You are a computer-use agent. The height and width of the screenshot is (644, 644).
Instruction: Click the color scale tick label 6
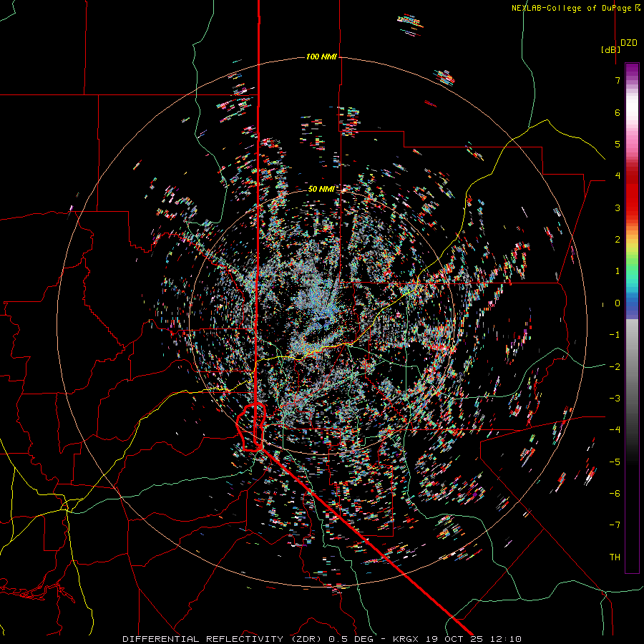click(618, 112)
